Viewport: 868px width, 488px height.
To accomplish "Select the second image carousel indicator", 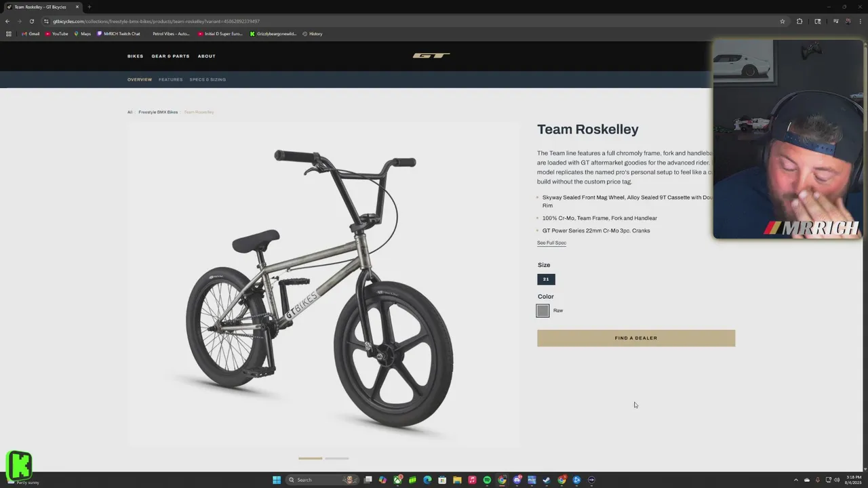I will 336,458.
